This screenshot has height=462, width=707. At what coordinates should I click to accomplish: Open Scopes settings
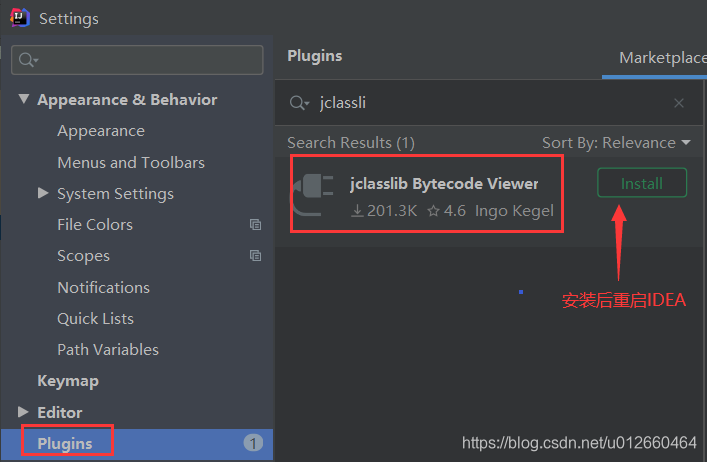[83, 256]
